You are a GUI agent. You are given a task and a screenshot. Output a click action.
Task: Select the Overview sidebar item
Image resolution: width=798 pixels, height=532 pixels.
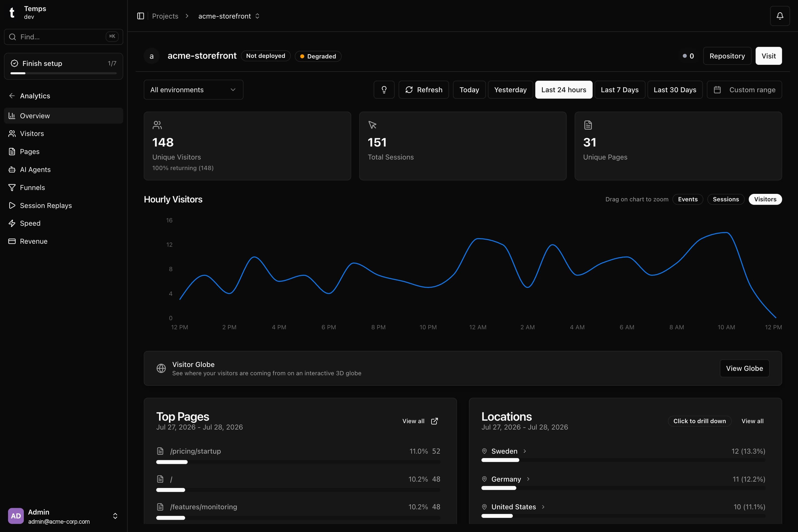[63, 116]
